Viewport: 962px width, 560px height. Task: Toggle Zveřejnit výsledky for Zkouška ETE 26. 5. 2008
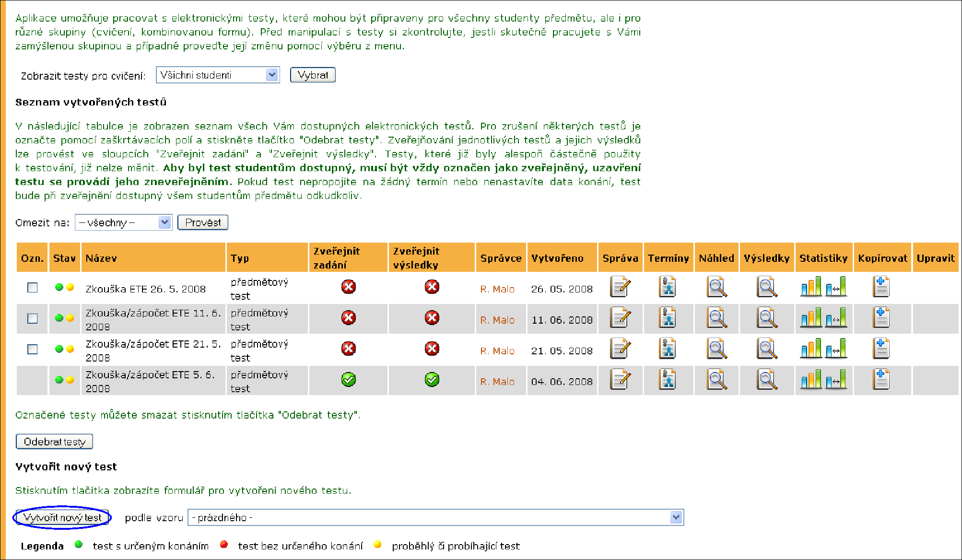[x=432, y=287]
